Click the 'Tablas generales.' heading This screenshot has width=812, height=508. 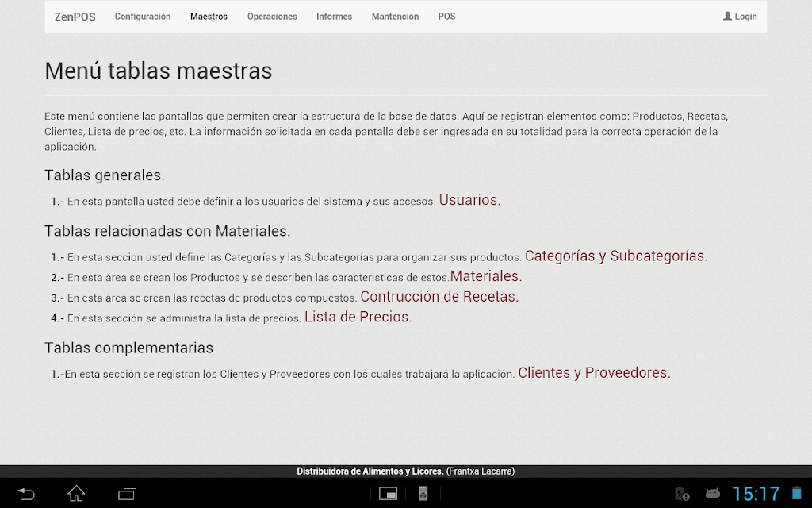pos(104,175)
